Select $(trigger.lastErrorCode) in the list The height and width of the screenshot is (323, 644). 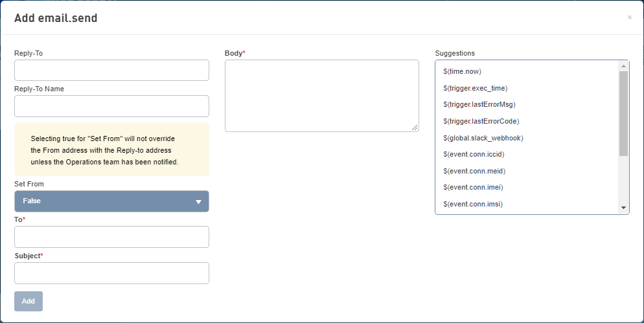481,121
